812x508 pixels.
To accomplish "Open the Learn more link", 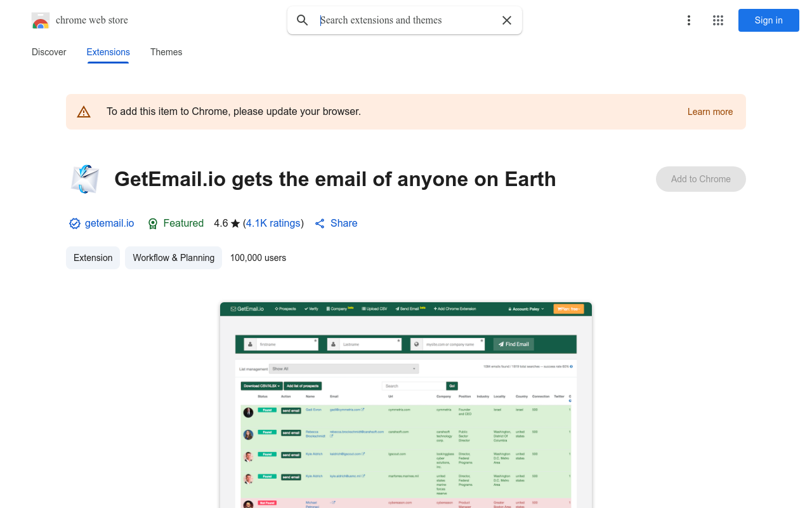I will (x=710, y=112).
